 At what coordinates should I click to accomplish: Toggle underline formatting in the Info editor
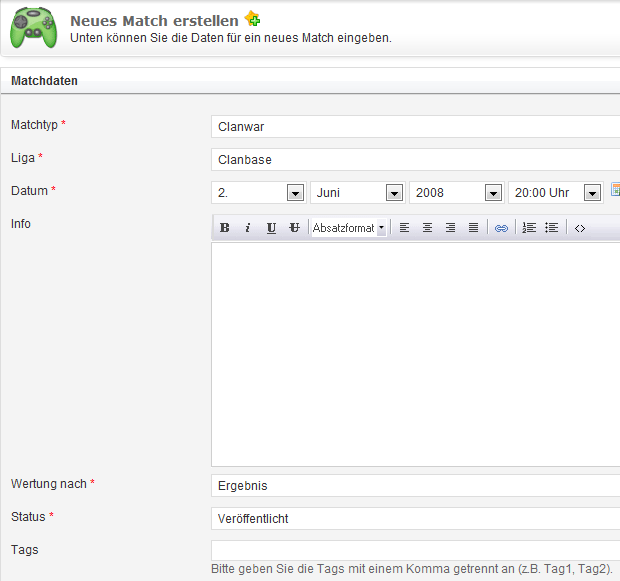271,228
